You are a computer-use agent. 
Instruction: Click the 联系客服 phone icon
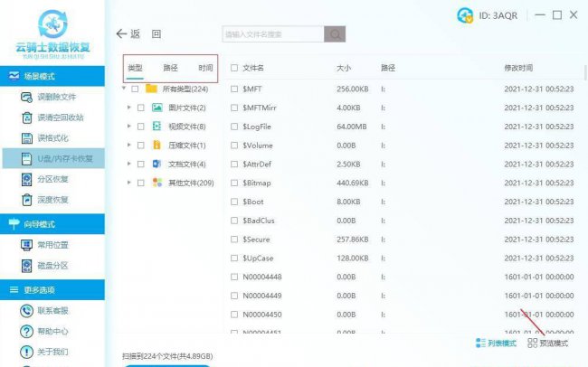[x=26, y=311]
